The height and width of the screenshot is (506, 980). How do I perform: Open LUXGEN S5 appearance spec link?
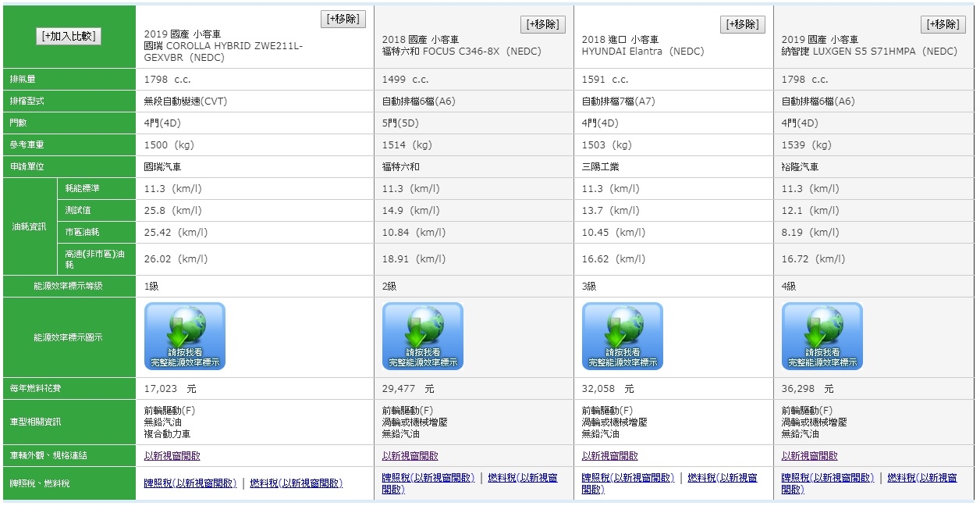[810, 456]
